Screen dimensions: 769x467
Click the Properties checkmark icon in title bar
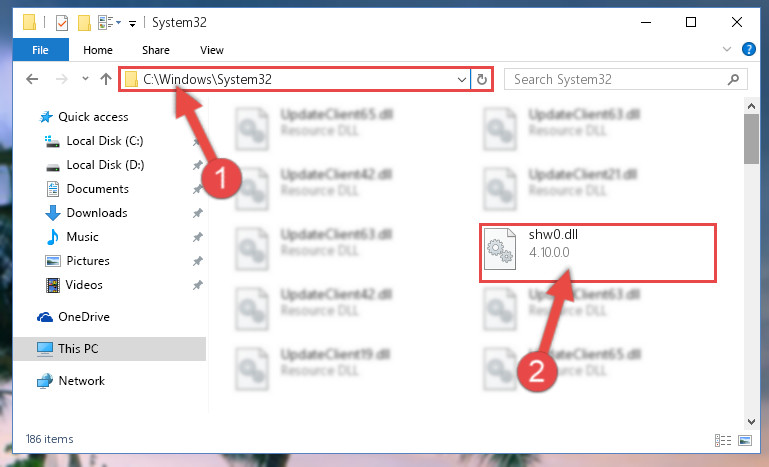point(62,23)
